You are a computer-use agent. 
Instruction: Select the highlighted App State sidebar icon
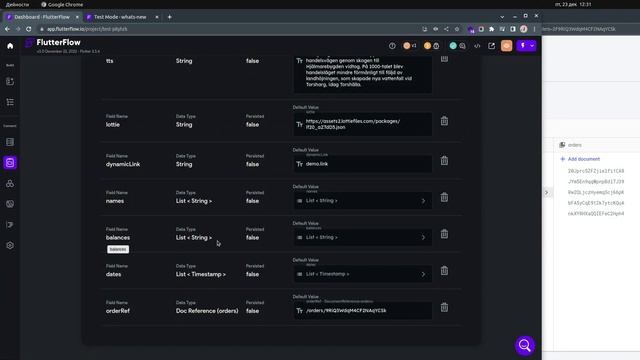tap(10, 162)
